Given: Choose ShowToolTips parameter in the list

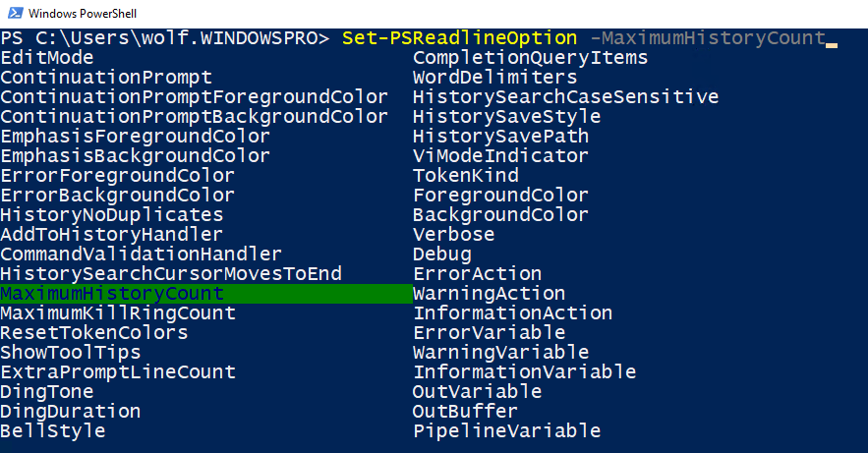Looking at the screenshot, I should tap(71, 353).
